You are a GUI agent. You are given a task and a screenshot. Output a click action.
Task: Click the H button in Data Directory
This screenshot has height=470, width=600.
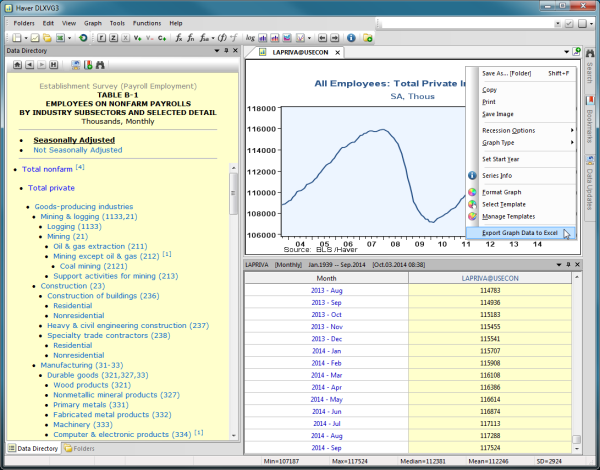pyautogui.click(x=54, y=65)
